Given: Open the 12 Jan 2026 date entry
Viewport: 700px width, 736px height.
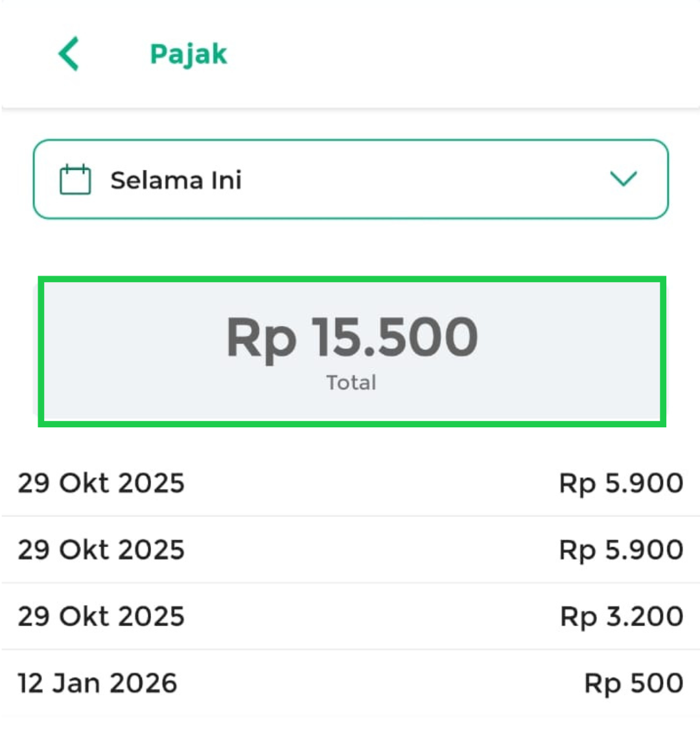Looking at the screenshot, I should point(97,683).
